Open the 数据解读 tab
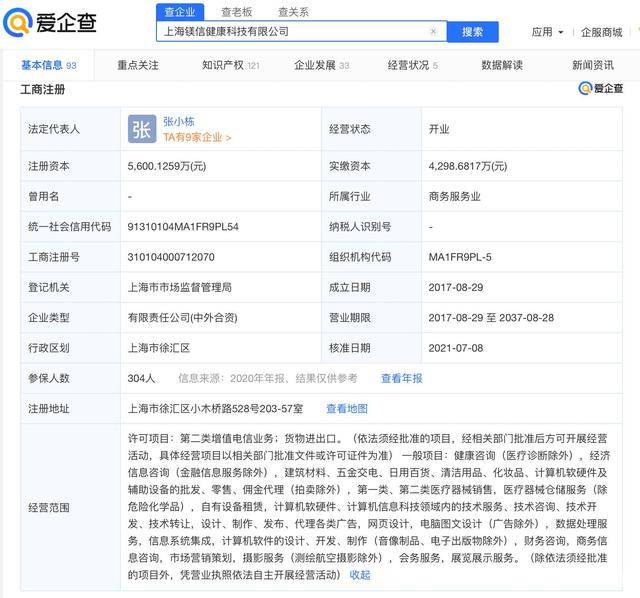Image resolution: width=640 pixels, height=598 pixels. 502,65
